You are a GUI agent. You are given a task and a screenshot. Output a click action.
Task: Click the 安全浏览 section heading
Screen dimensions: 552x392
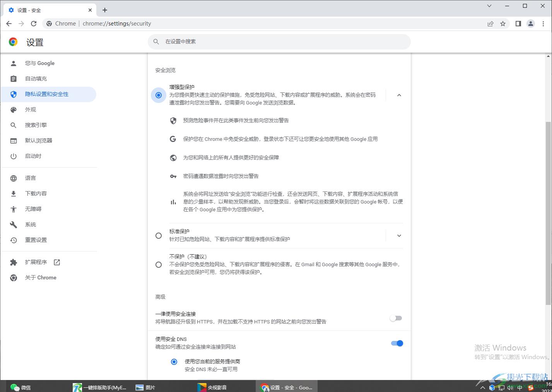click(166, 70)
